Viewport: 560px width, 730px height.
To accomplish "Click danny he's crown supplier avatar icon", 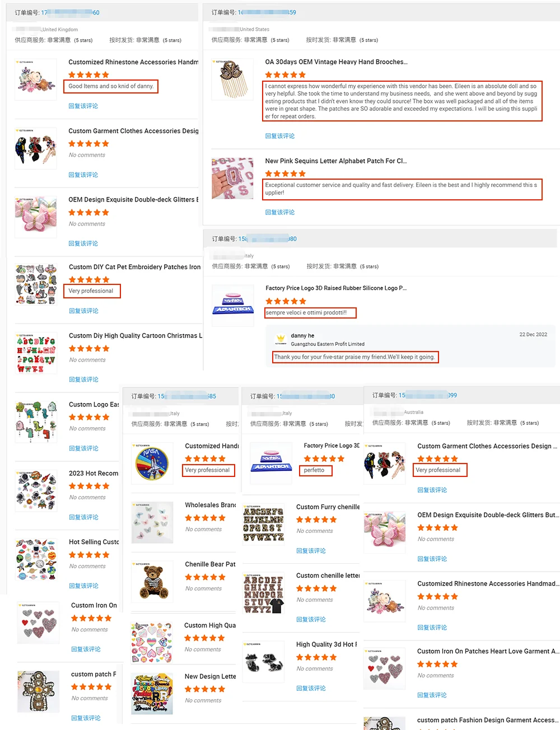I will tap(281, 340).
